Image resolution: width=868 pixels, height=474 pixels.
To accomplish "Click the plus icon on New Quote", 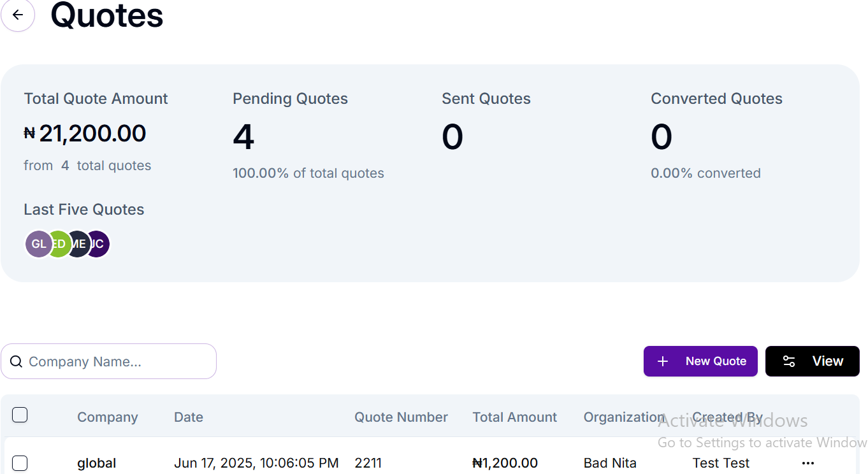I will (x=663, y=361).
